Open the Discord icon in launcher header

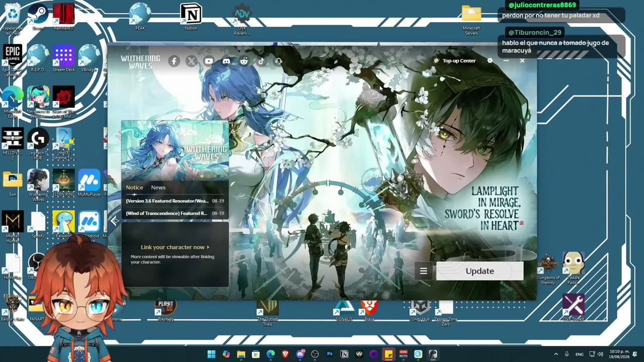pyautogui.click(x=226, y=61)
